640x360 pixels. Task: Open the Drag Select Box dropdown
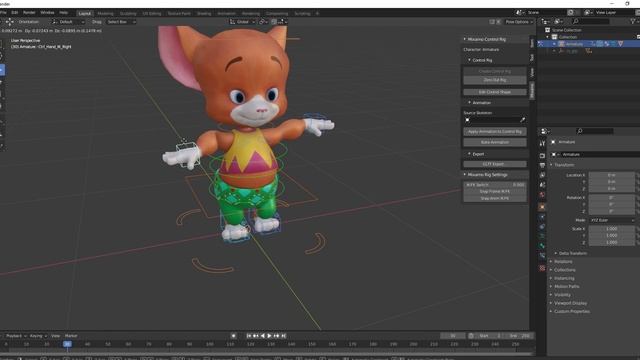121,22
